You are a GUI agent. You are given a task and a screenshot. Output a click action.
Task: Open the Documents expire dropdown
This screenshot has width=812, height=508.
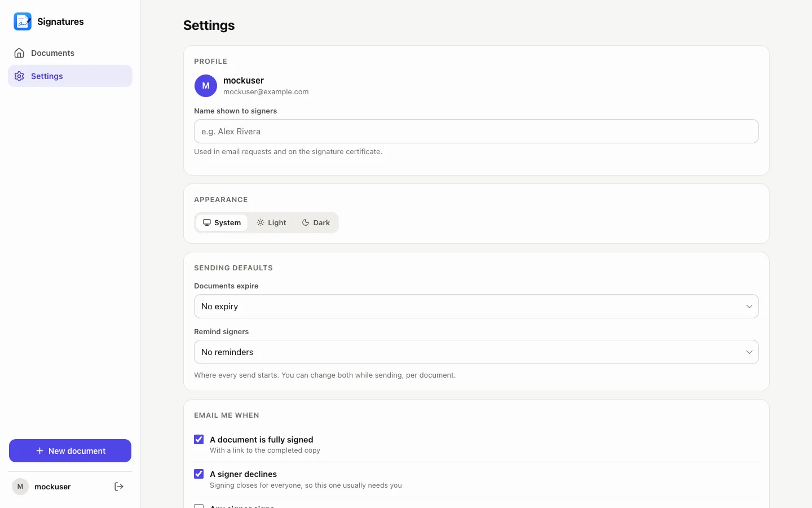(476, 306)
